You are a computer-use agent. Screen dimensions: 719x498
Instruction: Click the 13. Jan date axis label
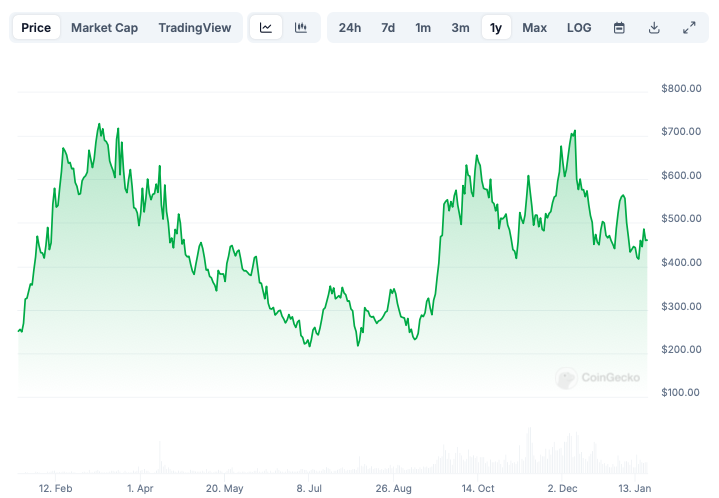[635, 488]
